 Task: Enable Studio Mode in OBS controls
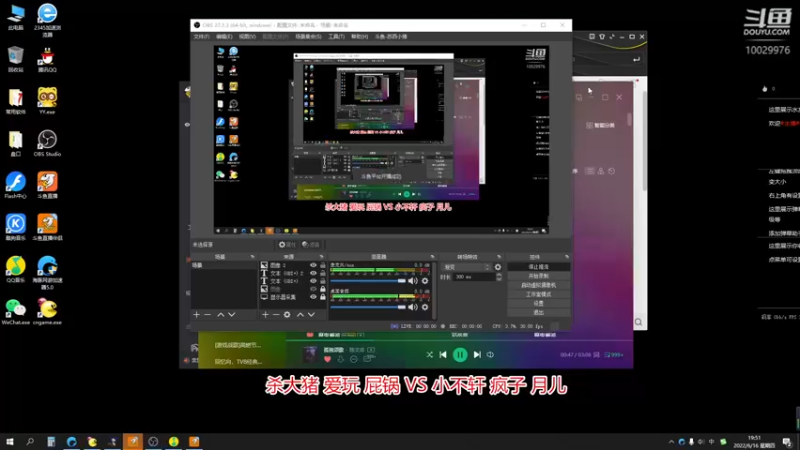[539, 294]
